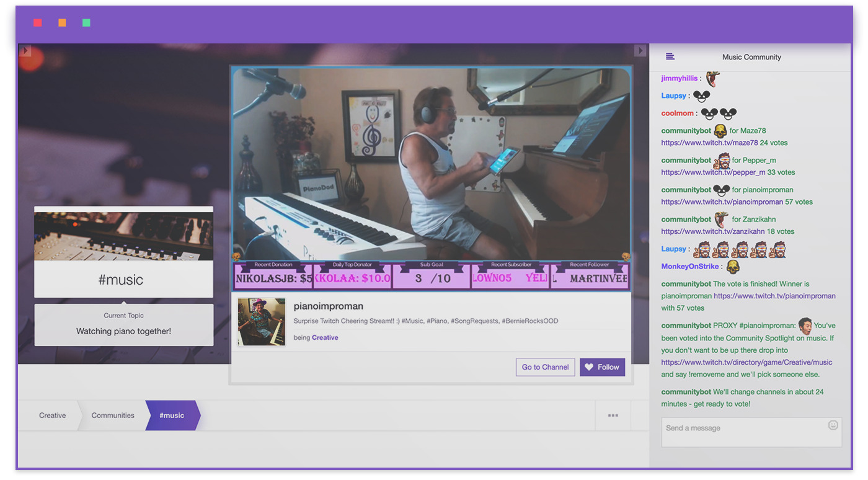Click coolmom username in chat
Screen dimensions: 868x480
tap(677, 113)
